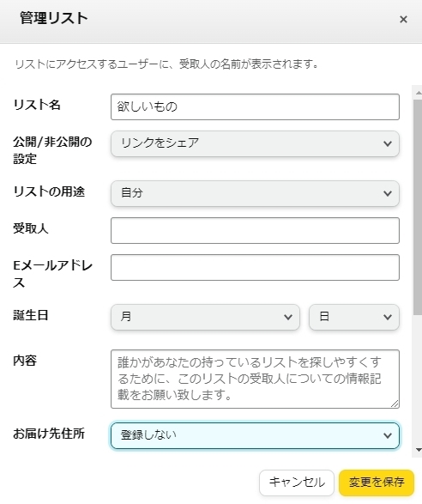Click the 受取人 field label

click(31, 228)
